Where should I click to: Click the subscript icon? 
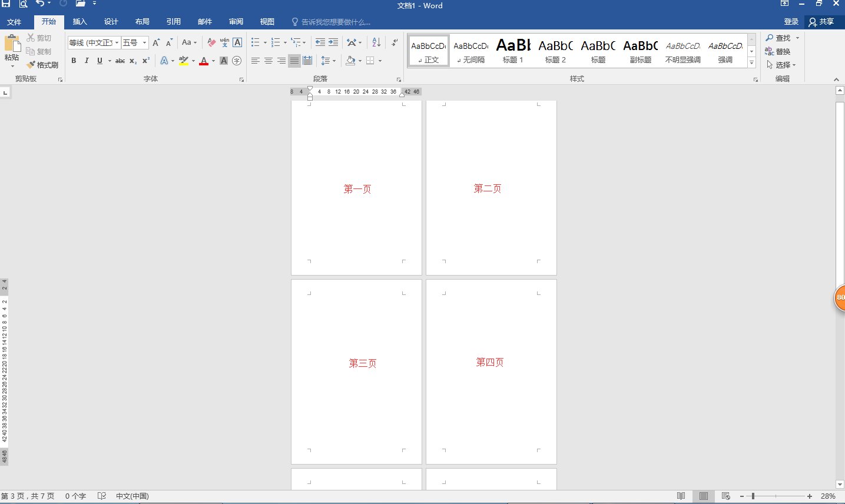[x=132, y=61]
